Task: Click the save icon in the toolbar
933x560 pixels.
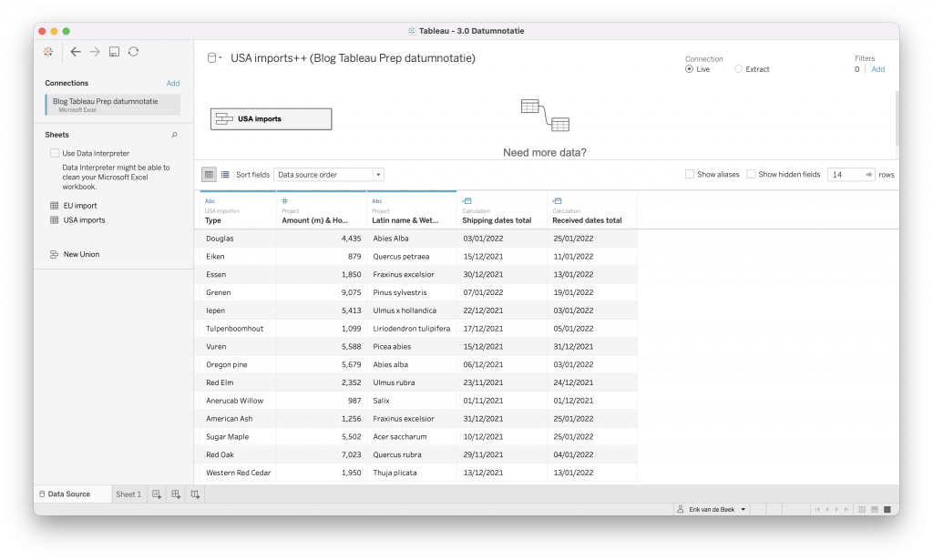Action: click(114, 52)
